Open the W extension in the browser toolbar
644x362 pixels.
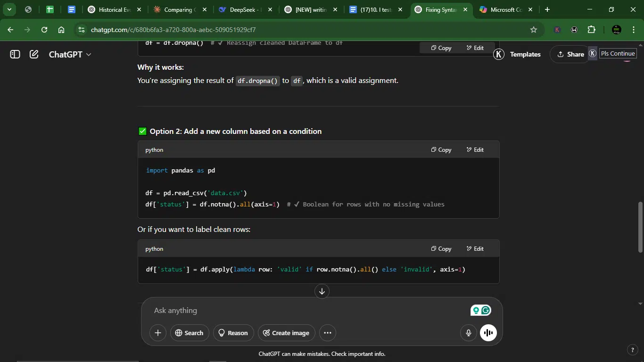coord(574,30)
